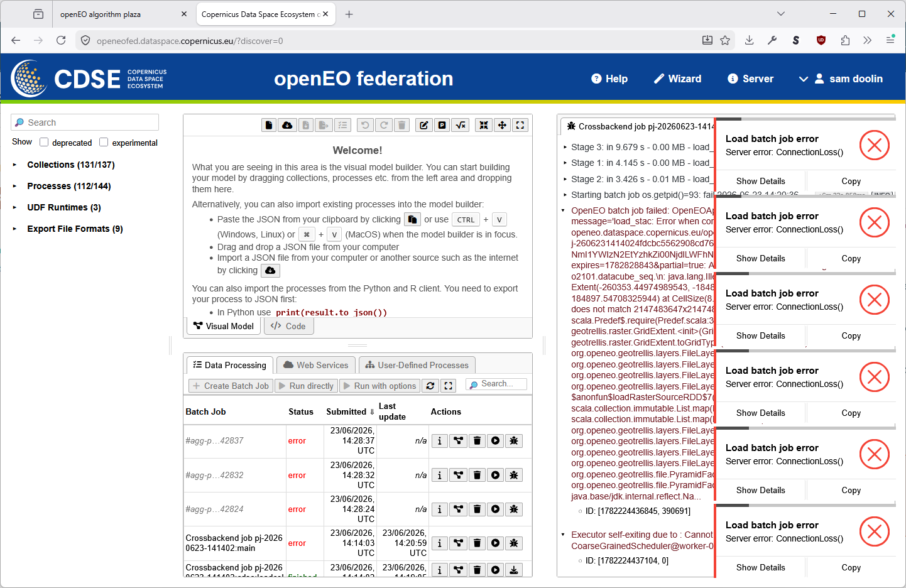The width and height of the screenshot is (906, 588).
Task: Click Show Details on the first error notification
Action: point(761,181)
